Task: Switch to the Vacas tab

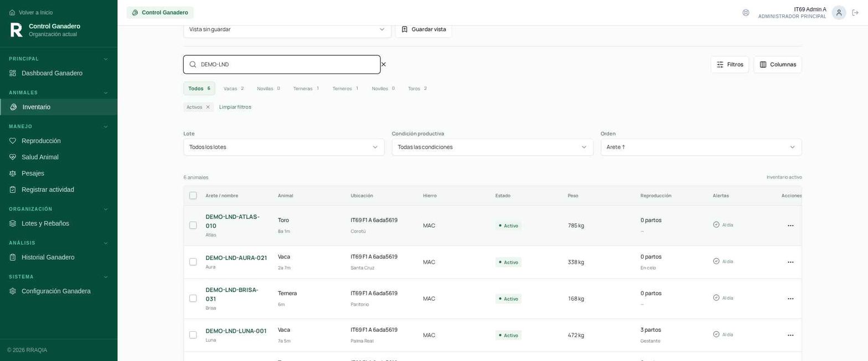Action: tap(234, 88)
